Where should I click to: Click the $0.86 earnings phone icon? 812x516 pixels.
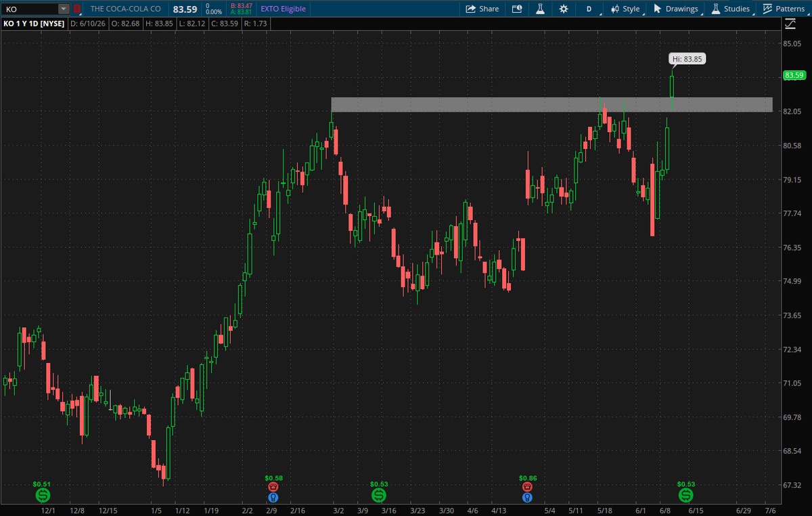pos(527,487)
